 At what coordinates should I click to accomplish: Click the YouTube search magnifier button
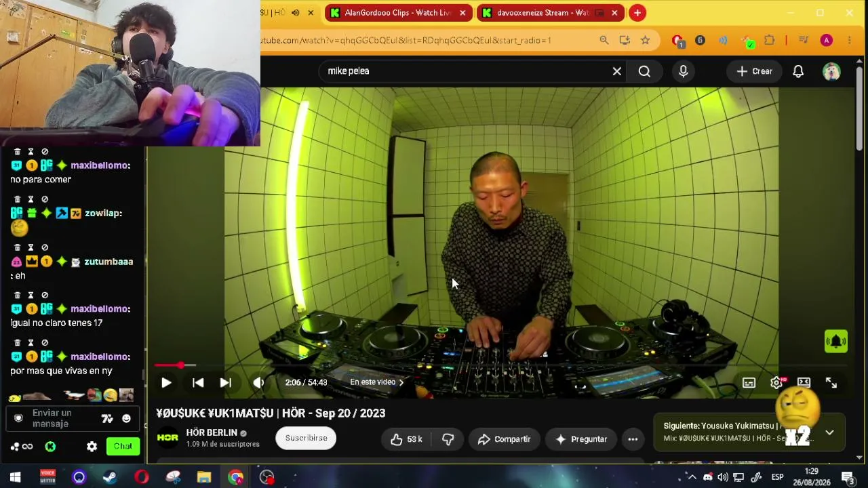click(x=644, y=71)
